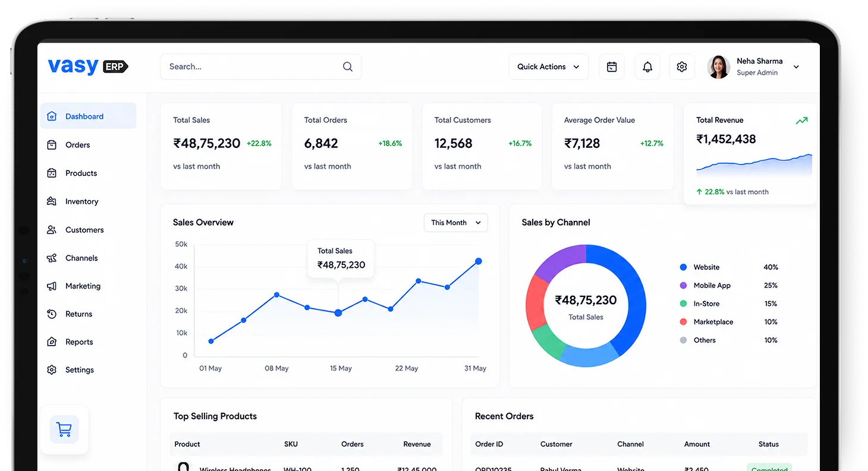
Task: Expand the Quick Actions dropdown
Action: click(549, 67)
